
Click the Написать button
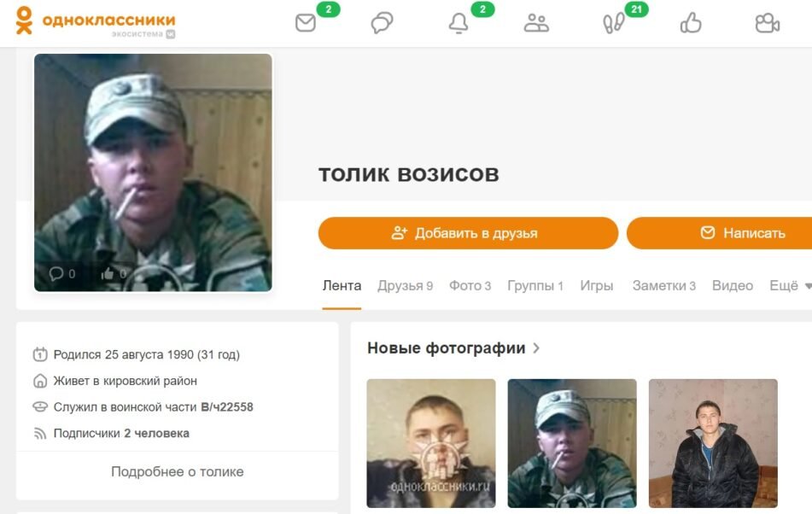[x=719, y=233]
